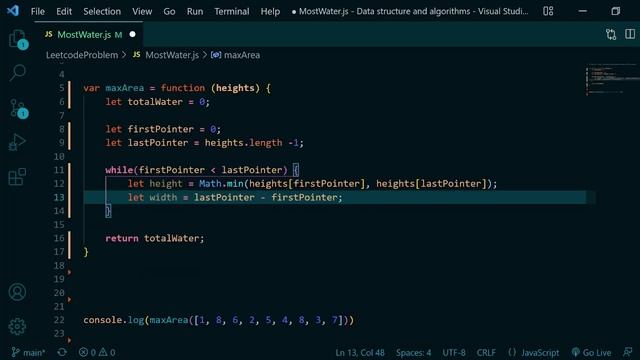Click the Synchronize Changes icon in status bar

pyautogui.click(x=62, y=352)
